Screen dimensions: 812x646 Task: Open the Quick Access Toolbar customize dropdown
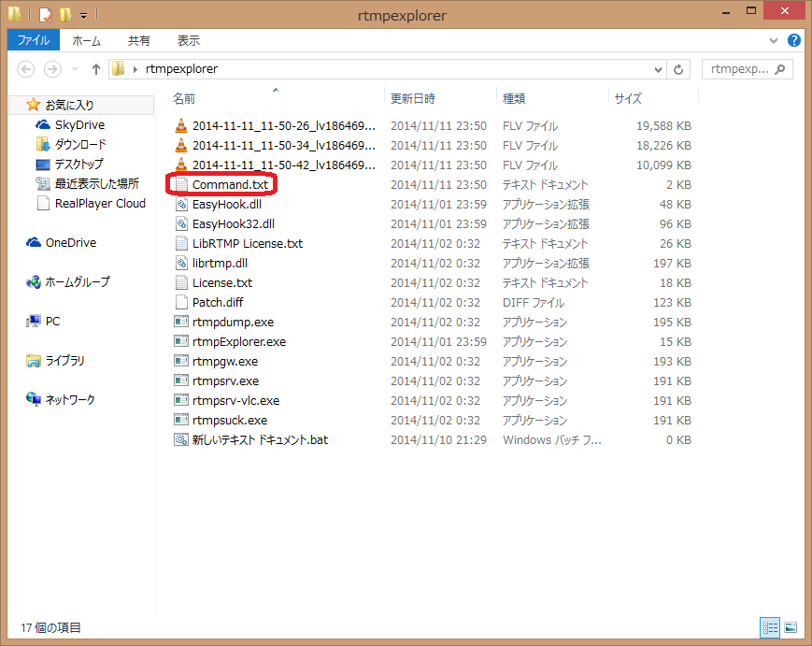point(84,15)
